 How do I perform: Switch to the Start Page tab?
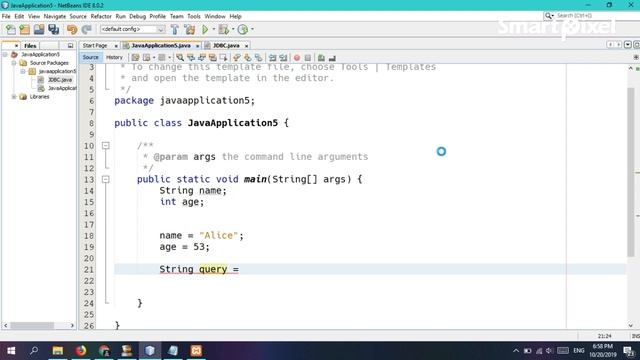95,46
